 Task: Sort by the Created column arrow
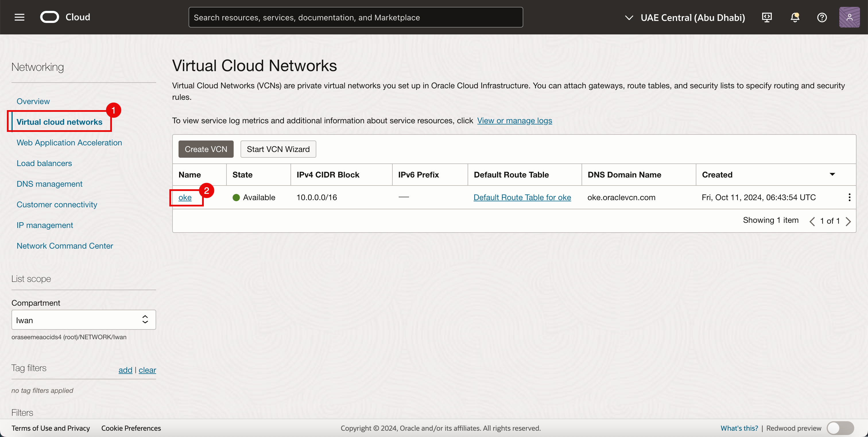(832, 174)
